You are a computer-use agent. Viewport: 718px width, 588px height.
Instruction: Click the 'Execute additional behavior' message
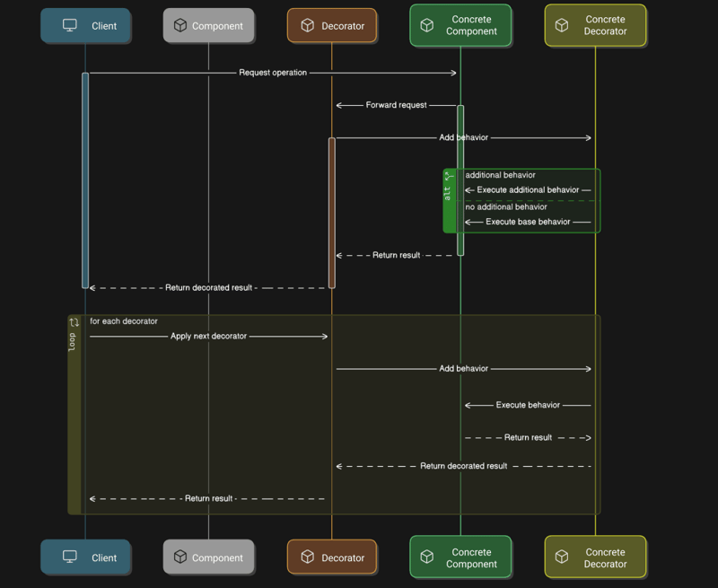click(528, 190)
